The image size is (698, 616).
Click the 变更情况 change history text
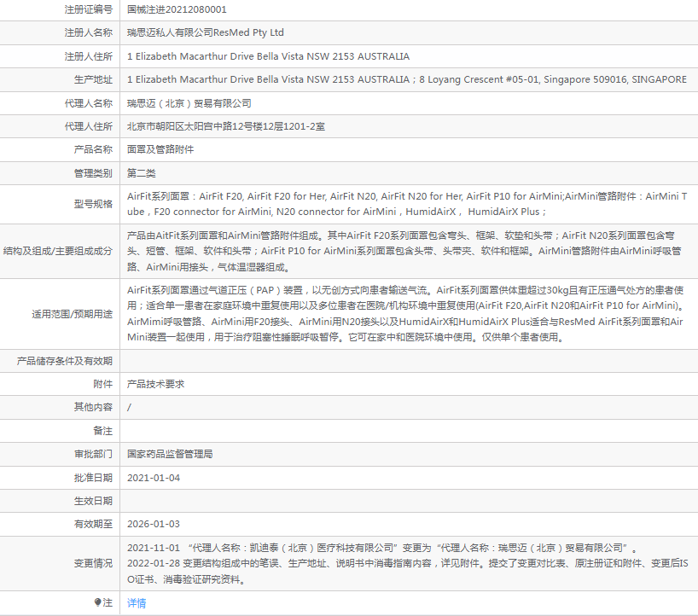(x=384, y=563)
